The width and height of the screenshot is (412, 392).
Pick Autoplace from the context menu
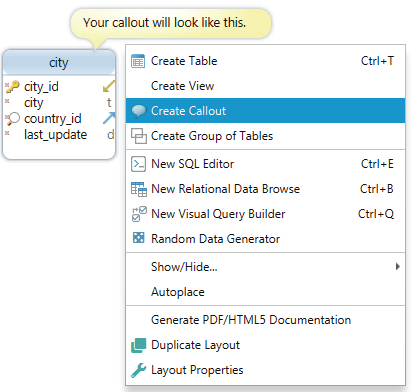pos(266,292)
